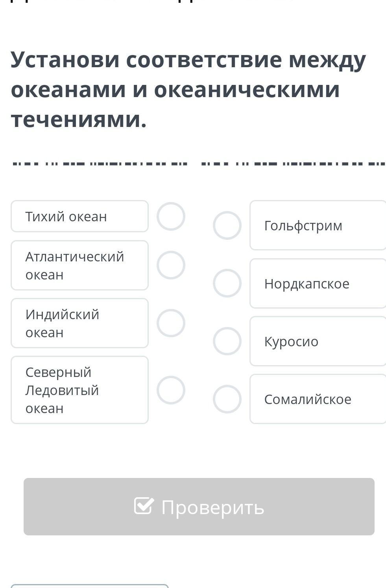The image size is (386, 588).
Task: Select the radio circle beside Сомалийское
Action: (227, 399)
